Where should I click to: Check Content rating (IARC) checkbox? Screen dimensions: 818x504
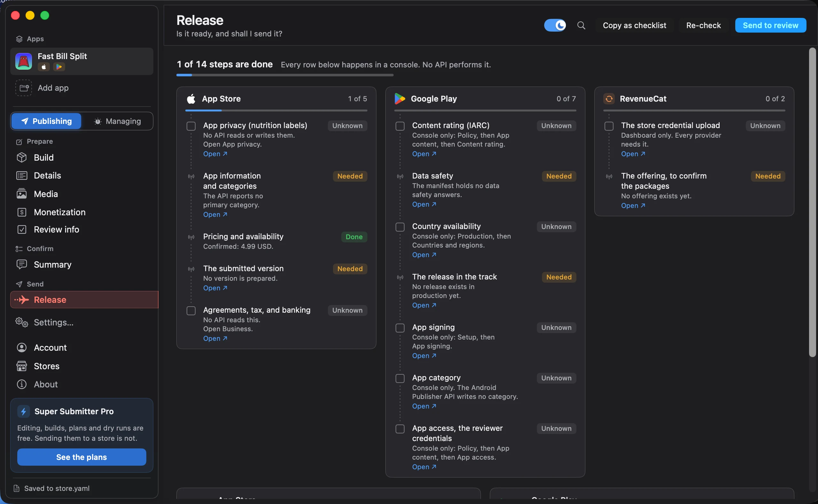(x=400, y=126)
